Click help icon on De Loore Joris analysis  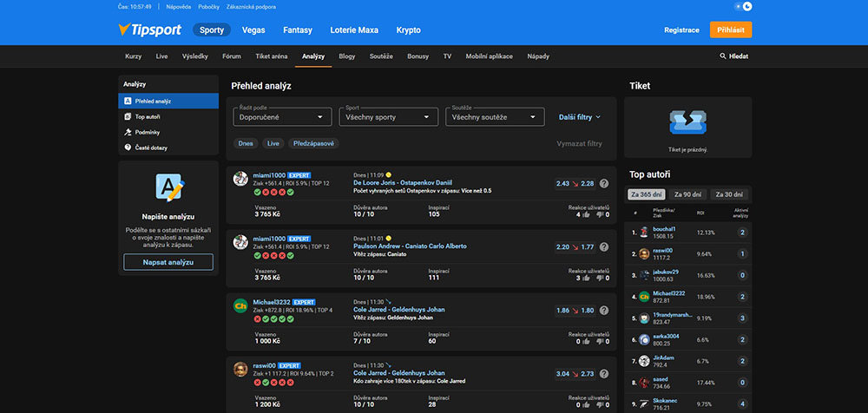click(x=604, y=184)
